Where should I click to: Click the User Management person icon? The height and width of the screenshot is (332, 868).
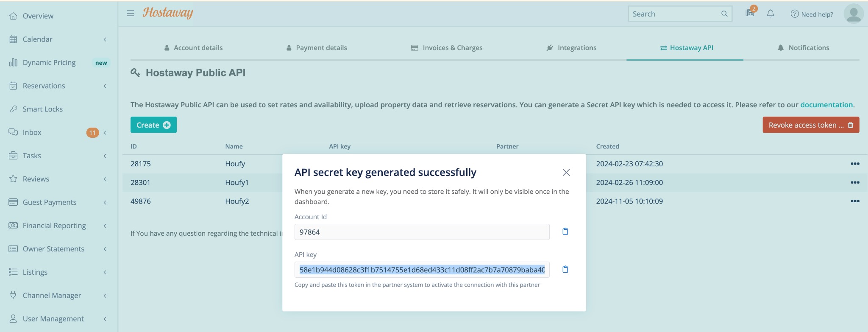[13, 319]
